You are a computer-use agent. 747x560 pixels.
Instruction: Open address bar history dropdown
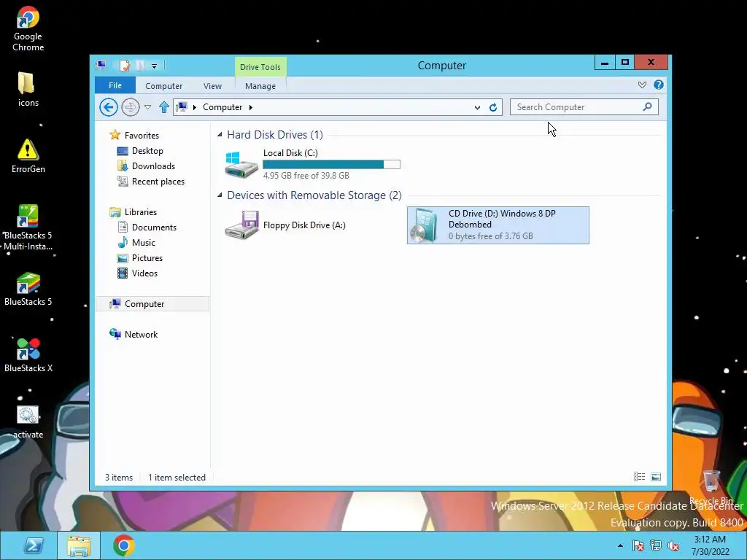click(x=477, y=108)
